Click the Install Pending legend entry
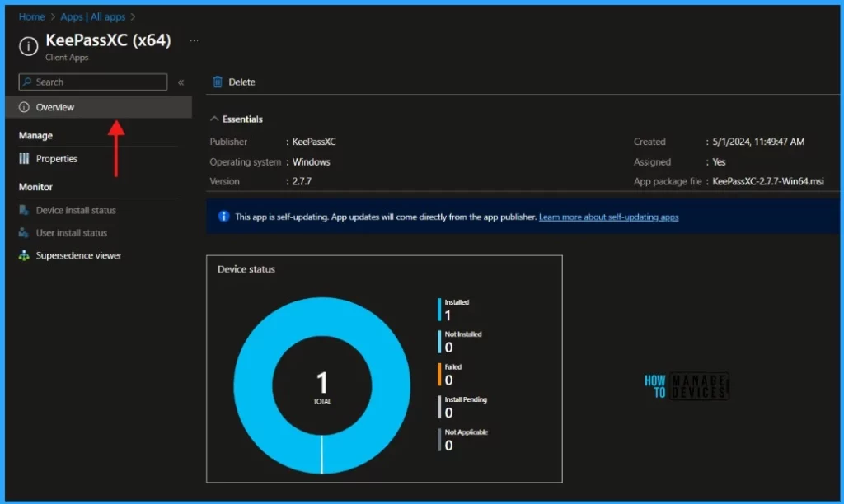844x504 pixels. click(462, 407)
